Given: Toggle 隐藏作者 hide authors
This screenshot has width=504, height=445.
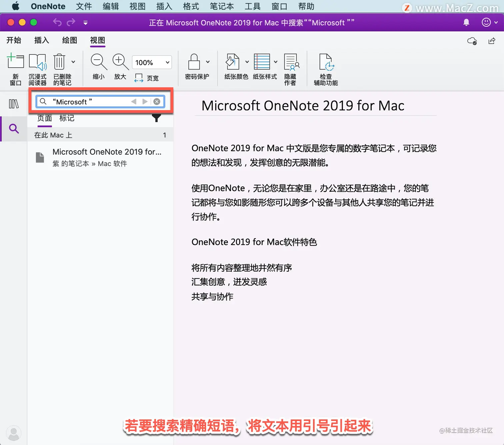Looking at the screenshot, I should [x=291, y=69].
